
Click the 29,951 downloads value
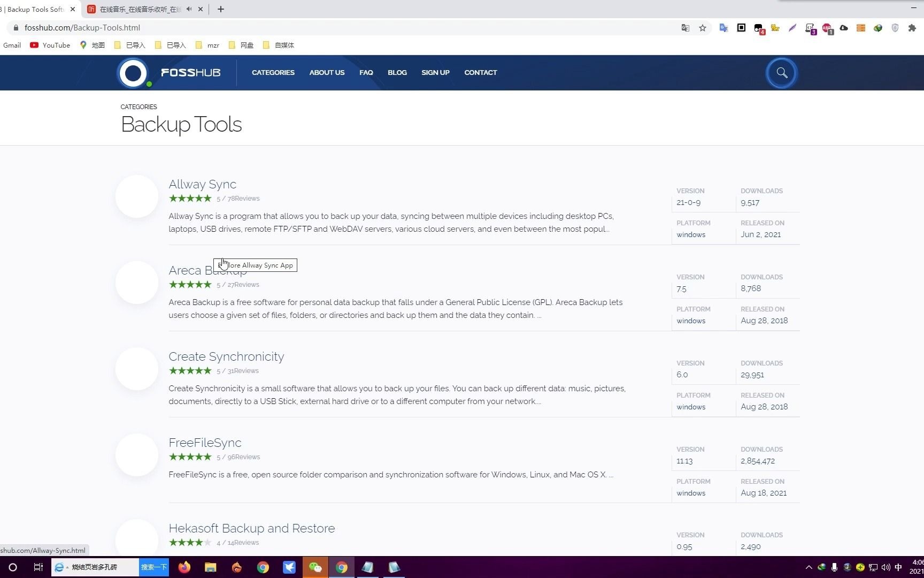click(752, 375)
